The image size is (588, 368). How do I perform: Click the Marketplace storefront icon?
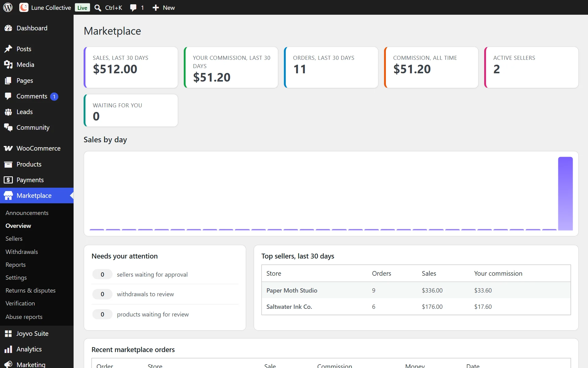coord(8,196)
